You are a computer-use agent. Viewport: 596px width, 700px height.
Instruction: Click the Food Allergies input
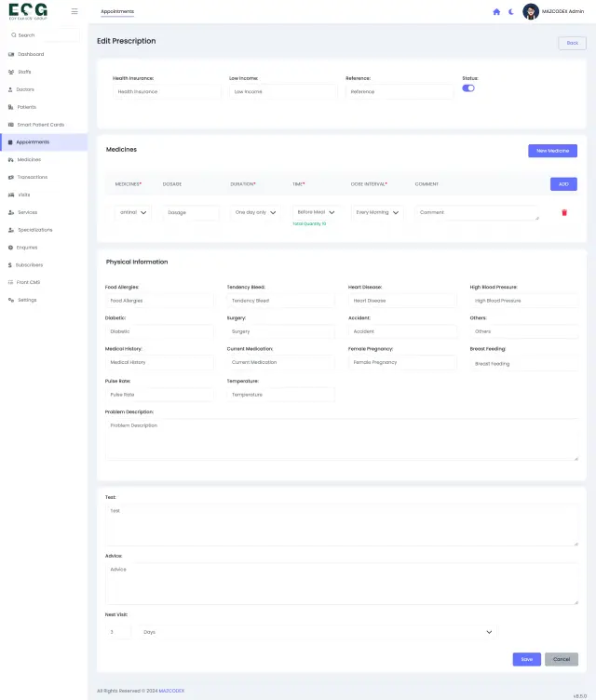pyautogui.click(x=159, y=301)
